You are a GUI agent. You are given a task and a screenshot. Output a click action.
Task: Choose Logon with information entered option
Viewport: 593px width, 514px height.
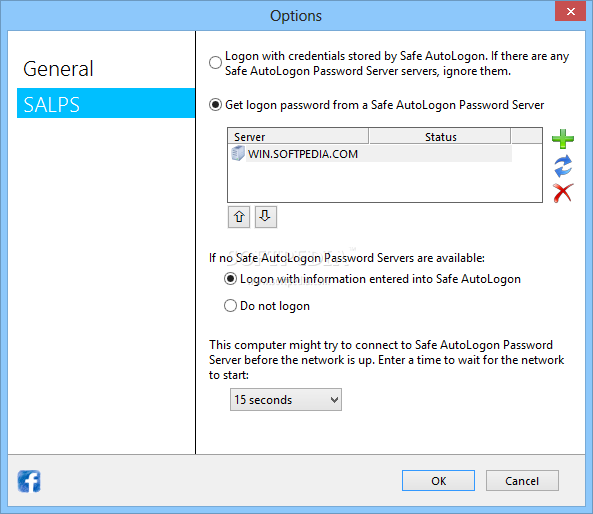[x=230, y=279]
